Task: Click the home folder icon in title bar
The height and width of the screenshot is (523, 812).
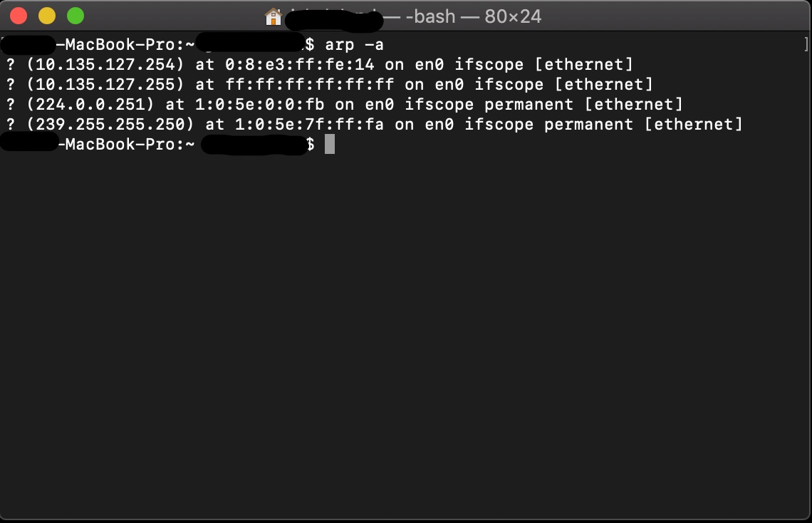Action: (x=273, y=16)
